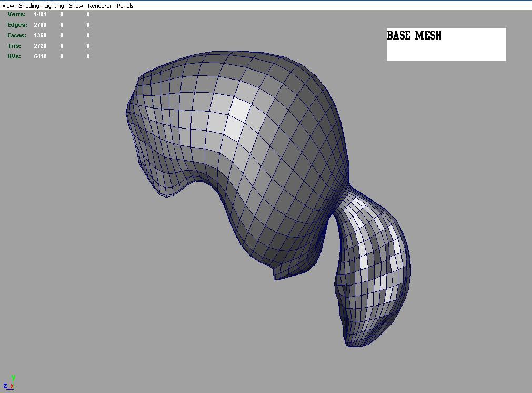Open the View menu
Image resolution: width=532 pixels, height=393 pixels.
pyautogui.click(x=7, y=6)
